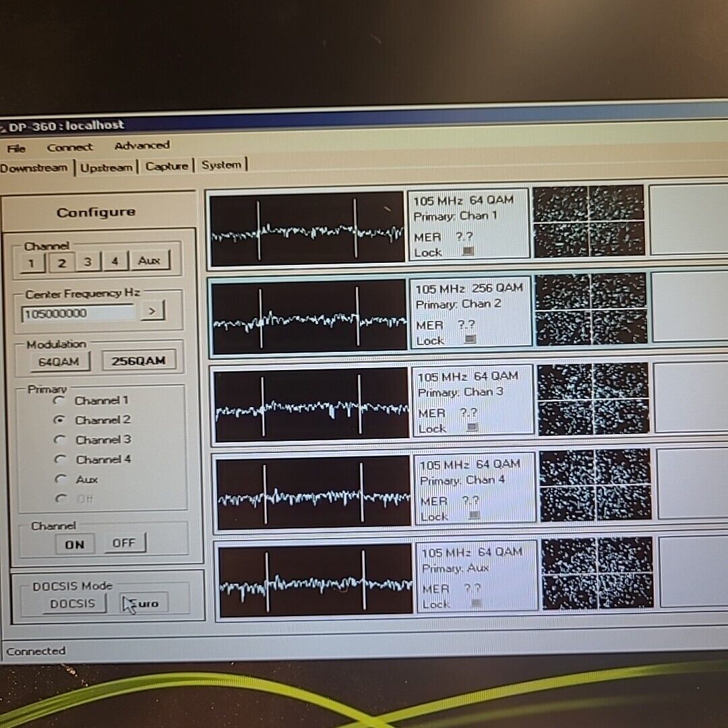Select channel button 4
Screen dimensions: 728x728
click(x=114, y=261)
